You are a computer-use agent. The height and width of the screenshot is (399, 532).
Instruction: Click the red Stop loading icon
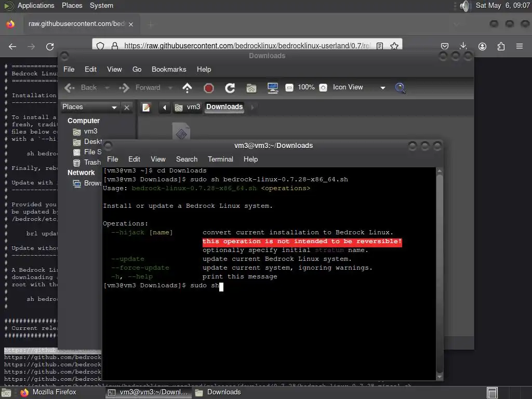[x=209, y=88]
